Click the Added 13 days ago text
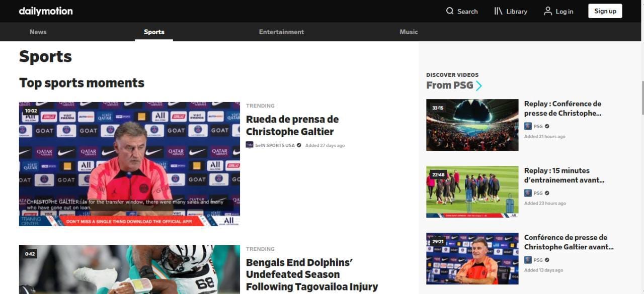This screenshot has width=644, height=294. click(x=543, y=270)
